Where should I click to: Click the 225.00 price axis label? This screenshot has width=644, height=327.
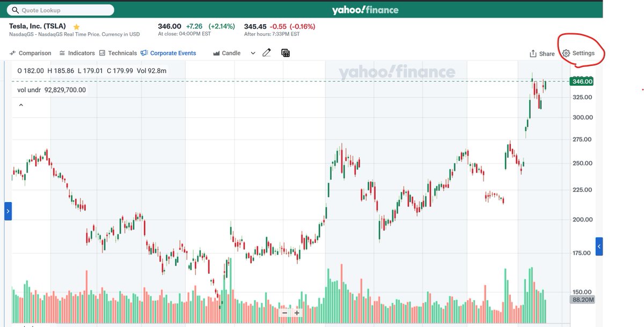click(x=582, y=190)
